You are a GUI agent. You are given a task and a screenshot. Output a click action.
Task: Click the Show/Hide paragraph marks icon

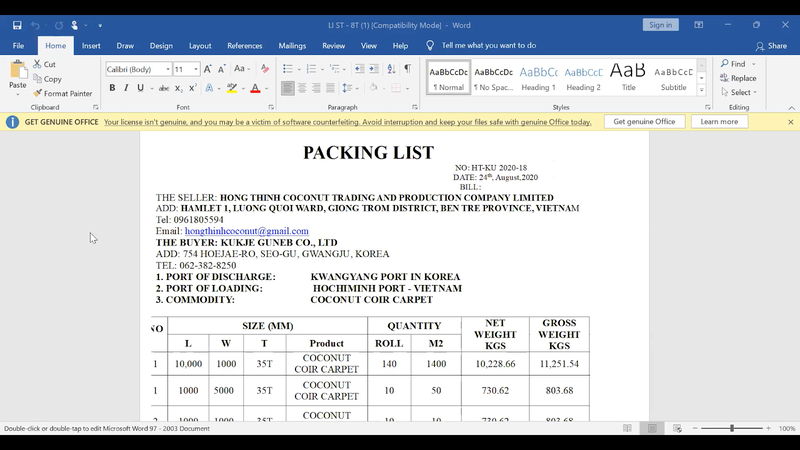tap(408, 69)
